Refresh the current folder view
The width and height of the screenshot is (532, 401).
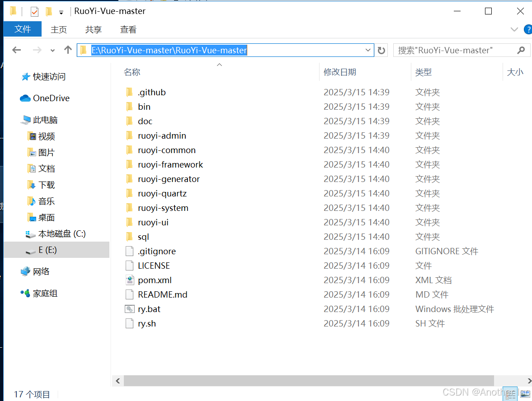pyautogui.click(x=381, y=51)
